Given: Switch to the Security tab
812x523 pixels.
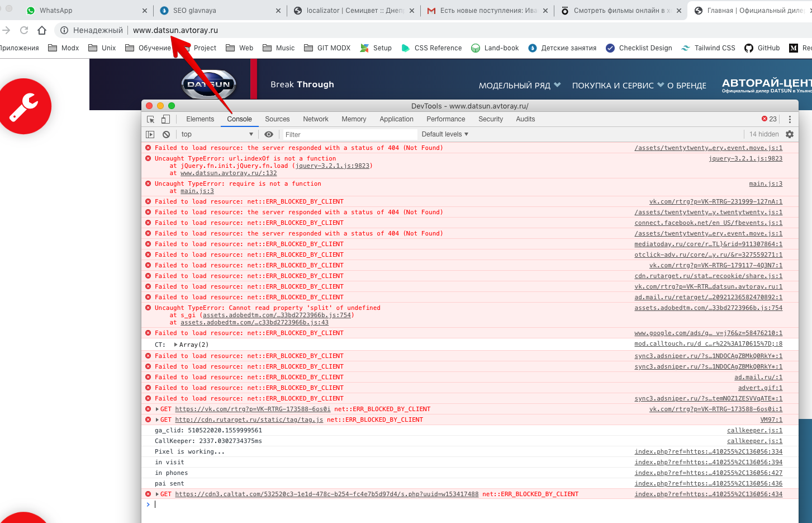Looking at the screenshot, I should tap(491, 119).
